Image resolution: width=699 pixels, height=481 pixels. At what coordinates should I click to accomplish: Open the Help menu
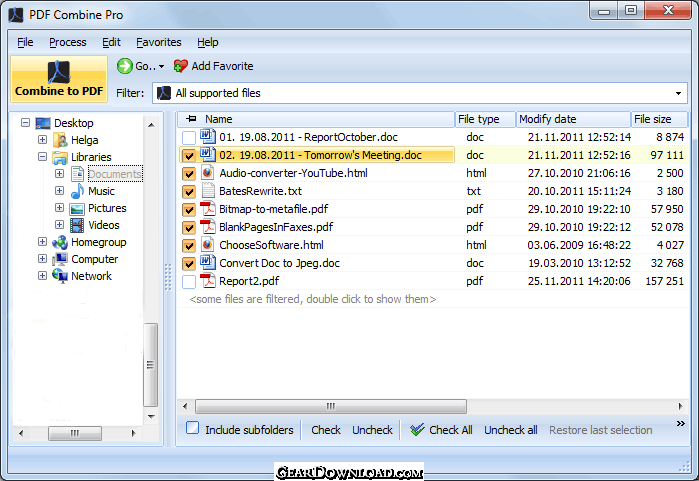tap(208, 42)
